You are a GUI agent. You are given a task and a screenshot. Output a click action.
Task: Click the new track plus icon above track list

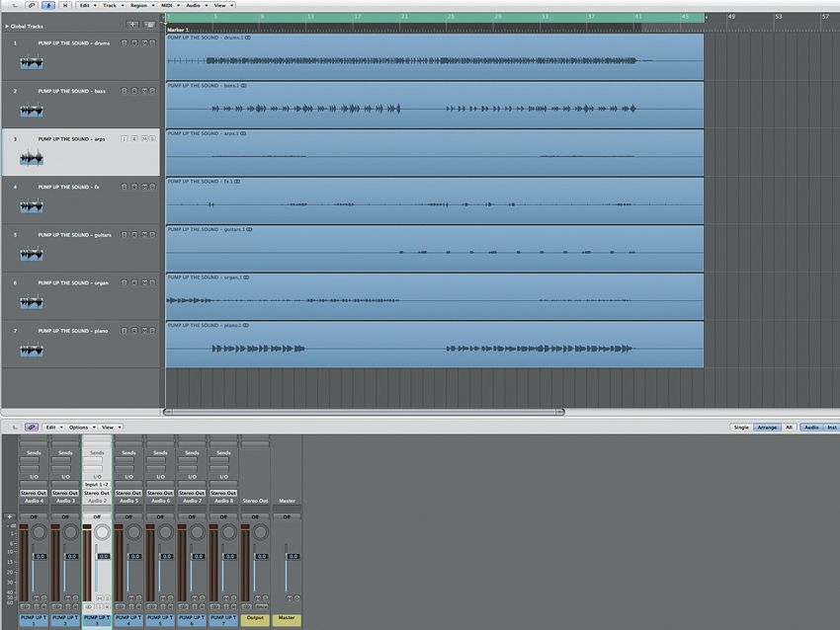tap(132, 25)
